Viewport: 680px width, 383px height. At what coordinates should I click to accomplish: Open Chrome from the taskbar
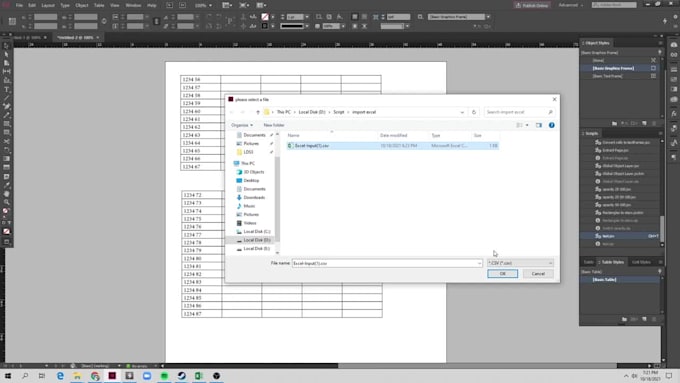point(95,376)
